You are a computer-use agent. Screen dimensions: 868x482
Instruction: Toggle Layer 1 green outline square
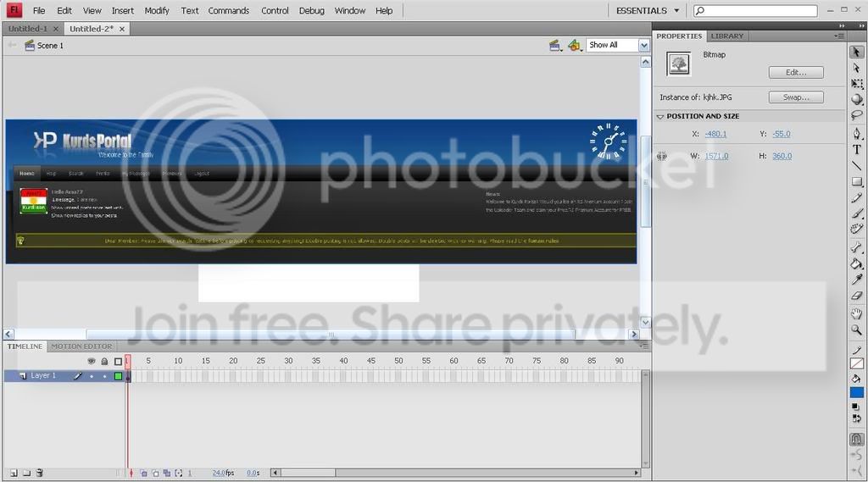pos(118,376)
